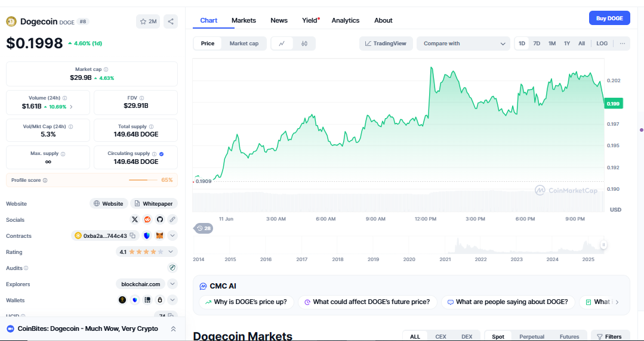Add token to MetaMask fox icon
This screenshot has width=644, height=341.
click(x=160, y=235)
